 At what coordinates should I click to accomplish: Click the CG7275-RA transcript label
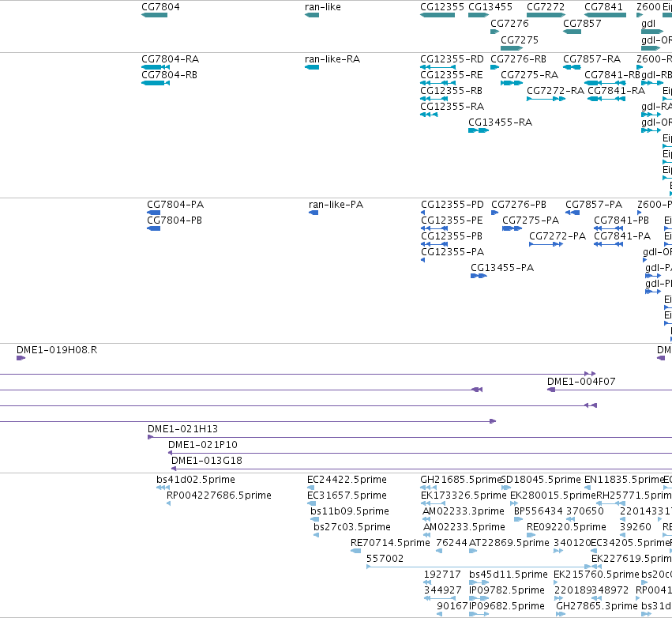[529, 74]
